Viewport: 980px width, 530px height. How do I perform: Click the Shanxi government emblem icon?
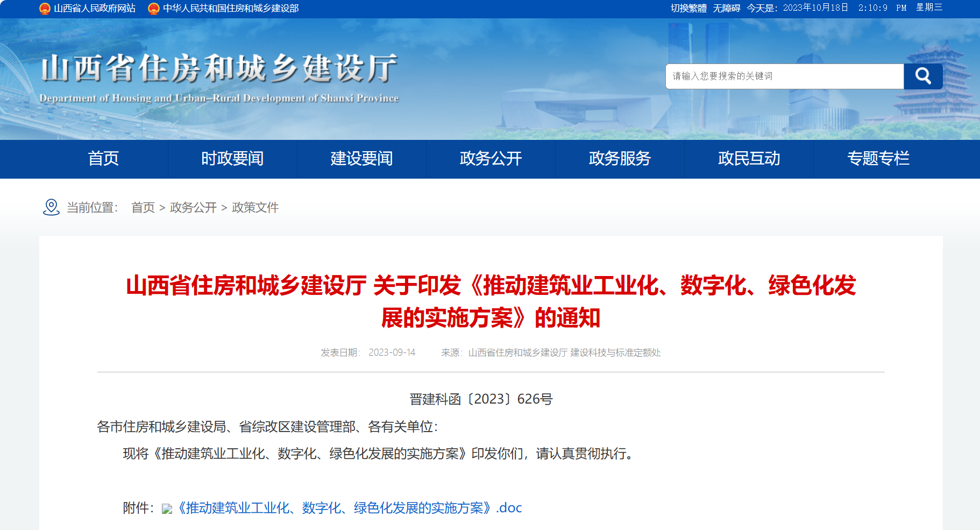45,9
